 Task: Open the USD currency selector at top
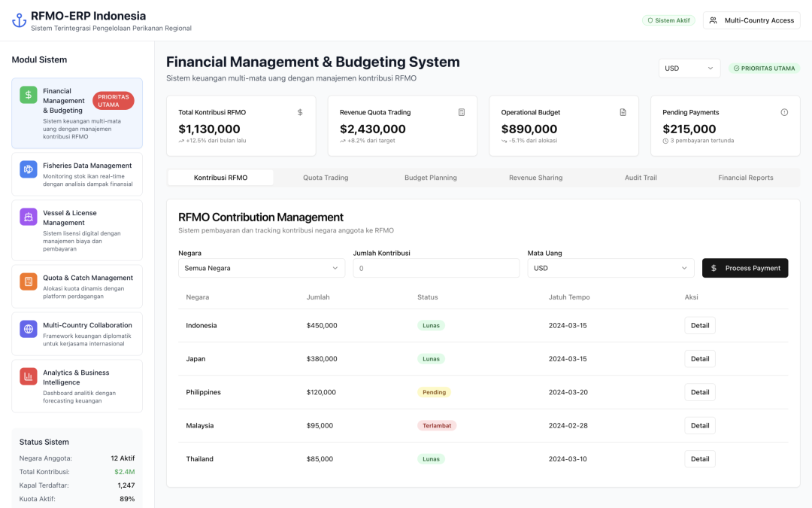point(689,68)
